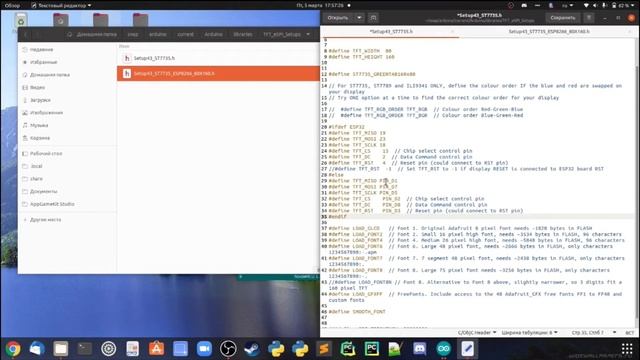
Task: Launch the Screenshot tool in dock
Action: [x=180, y=349]
